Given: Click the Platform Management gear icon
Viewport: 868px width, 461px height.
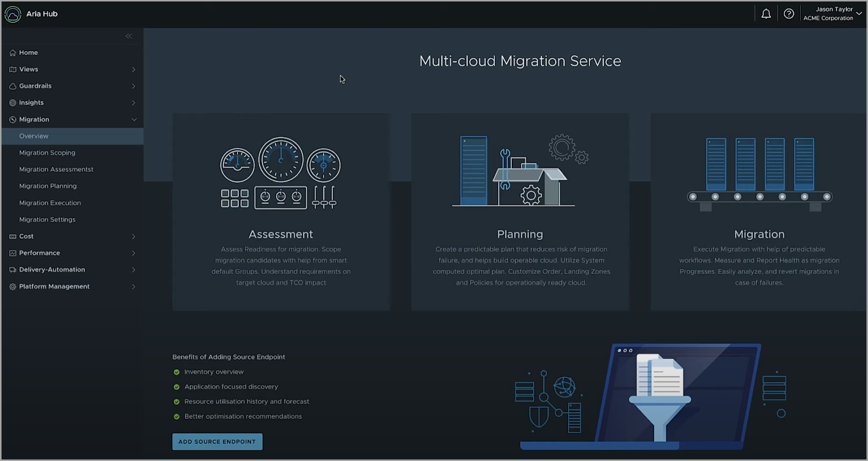Looking at the screenshot, I should pos(13,287).
